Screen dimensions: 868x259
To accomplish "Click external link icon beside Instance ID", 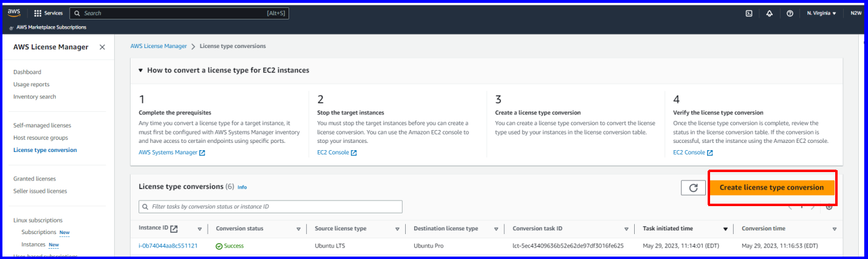I will (174, 229).
